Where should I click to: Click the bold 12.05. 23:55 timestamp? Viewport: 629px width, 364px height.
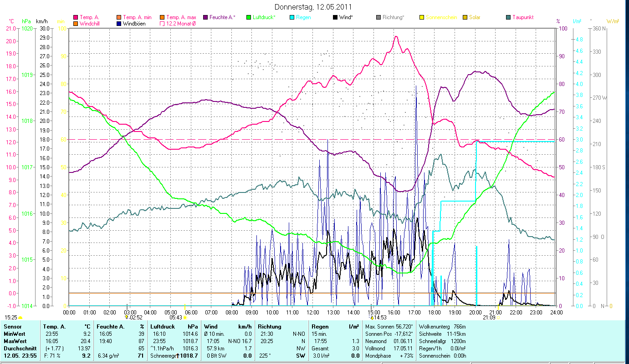click(20, 355)
